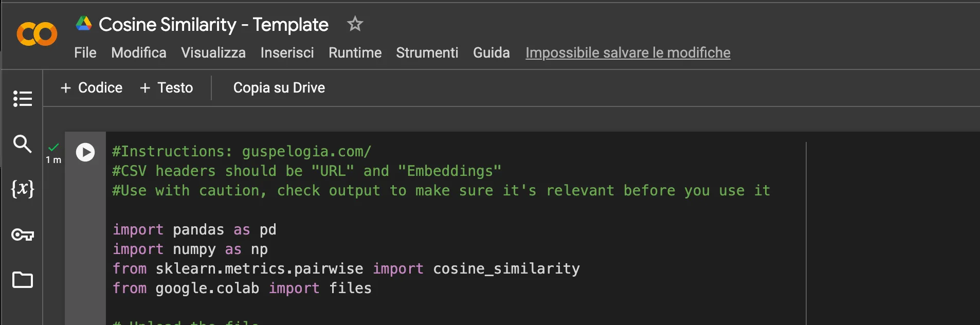Click the Impossibile salvare le modifiche link
The height and width of the screenshot is (325, 980).
[x=627, y=52]
